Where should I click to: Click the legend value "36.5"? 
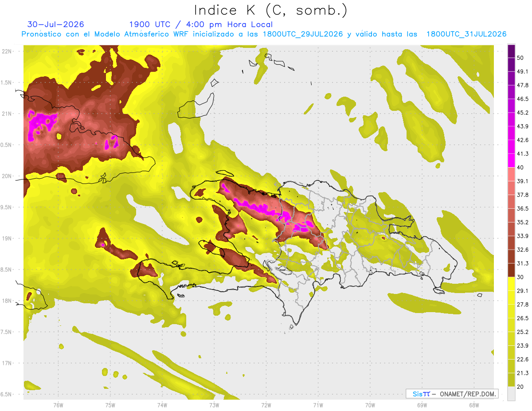click(x=523, y=208)
